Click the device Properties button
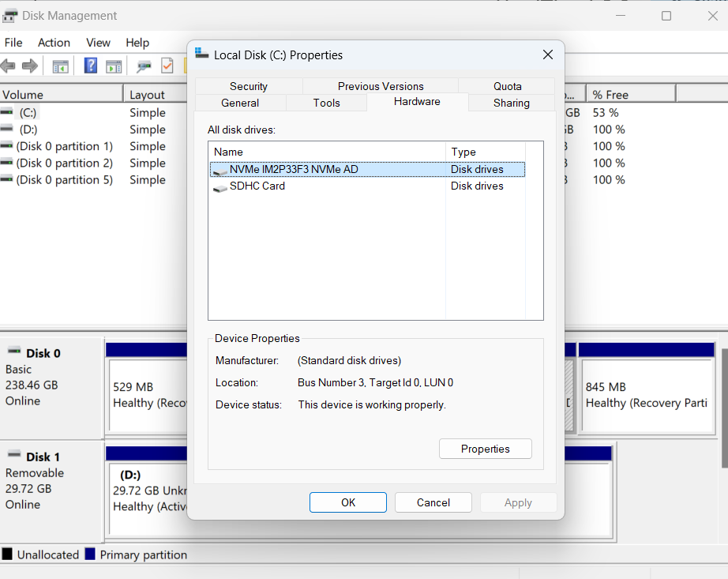The image size is (728, 579). tap(485, 449)
